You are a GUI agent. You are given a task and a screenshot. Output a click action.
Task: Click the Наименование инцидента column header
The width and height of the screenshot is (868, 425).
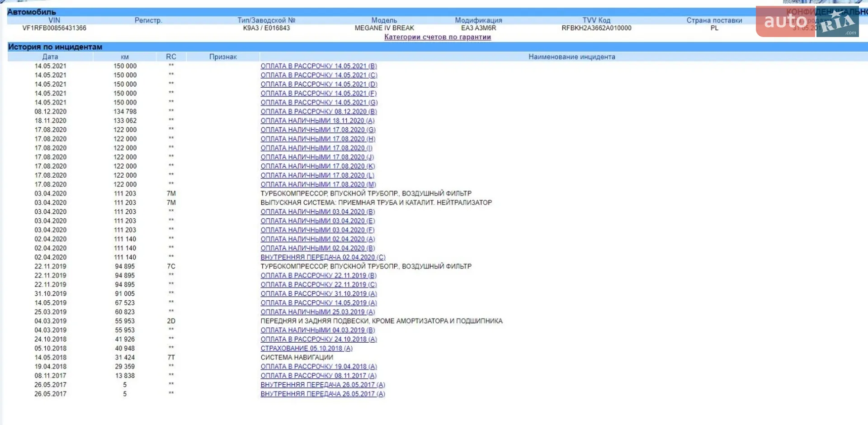(572, 57)
